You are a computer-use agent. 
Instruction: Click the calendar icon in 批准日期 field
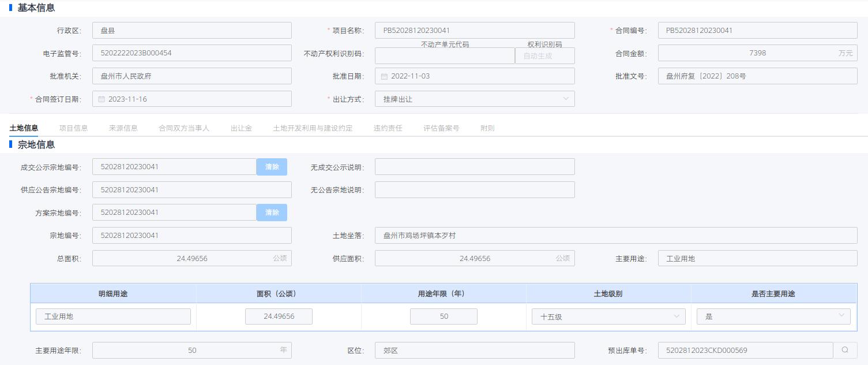384,76
